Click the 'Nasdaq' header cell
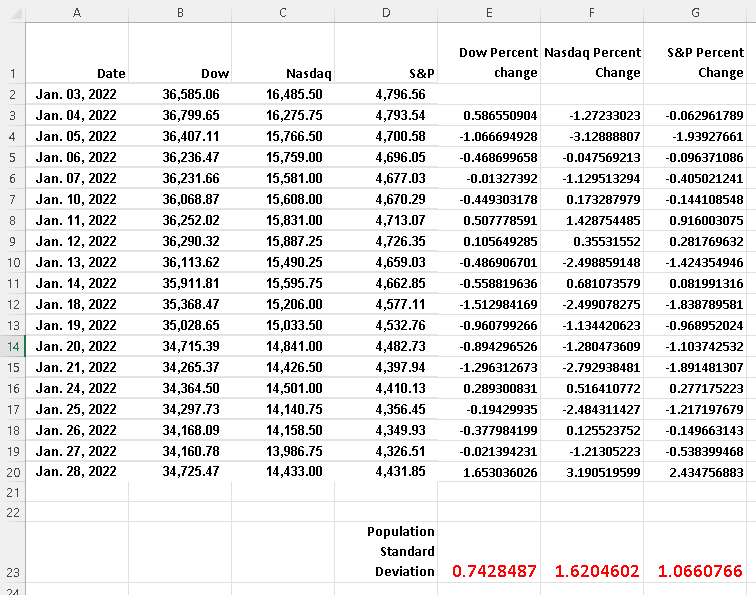Viewport: 756px width, 595px height. coord(283,53)
